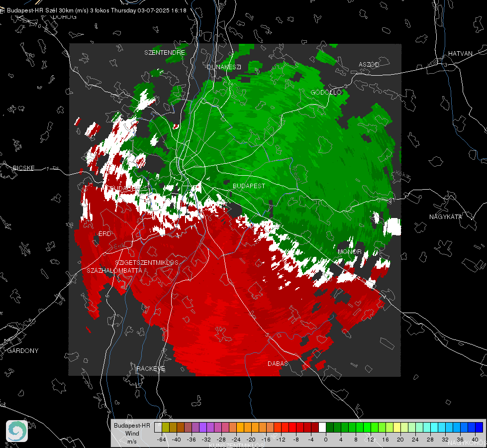Click the 40 value on legend scale
This screenshot has height=448, width=487.
pyautogui.click(x=475, y=440)
